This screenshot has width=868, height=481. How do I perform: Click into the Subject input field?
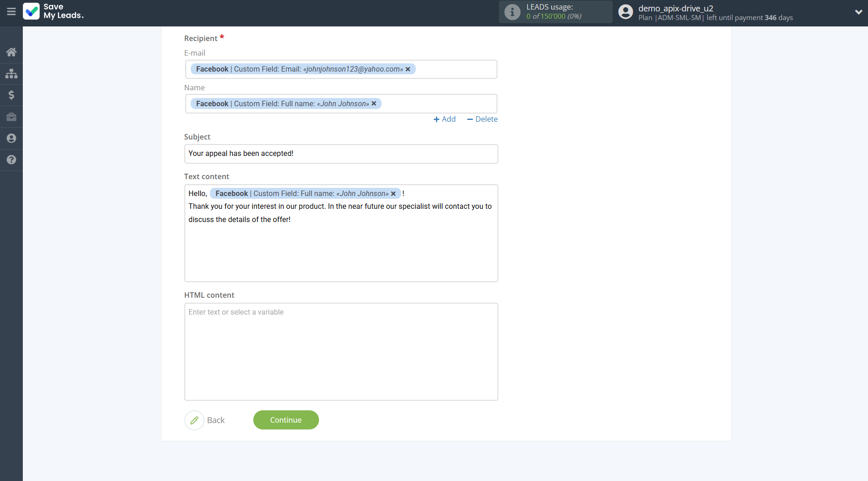tap(341, 154)
